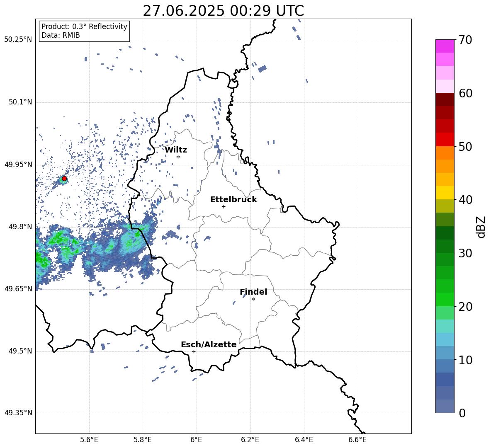Viewport: 491px width, 448px height.
Task: Click the Product: 0.3° Reflectivity text
Action: click(x=84, y=27)
